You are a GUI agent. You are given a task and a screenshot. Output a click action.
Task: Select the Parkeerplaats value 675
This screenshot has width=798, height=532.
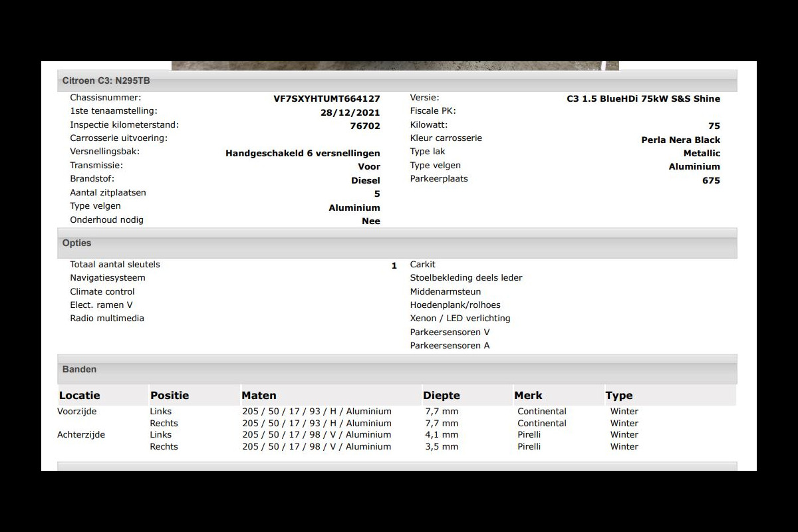711,180
